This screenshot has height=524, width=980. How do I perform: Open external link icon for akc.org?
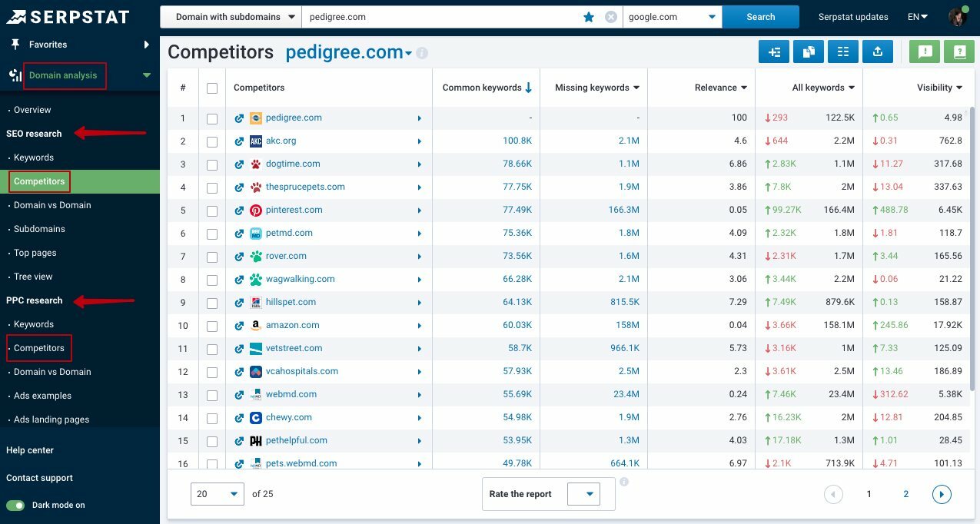(239, 141)
